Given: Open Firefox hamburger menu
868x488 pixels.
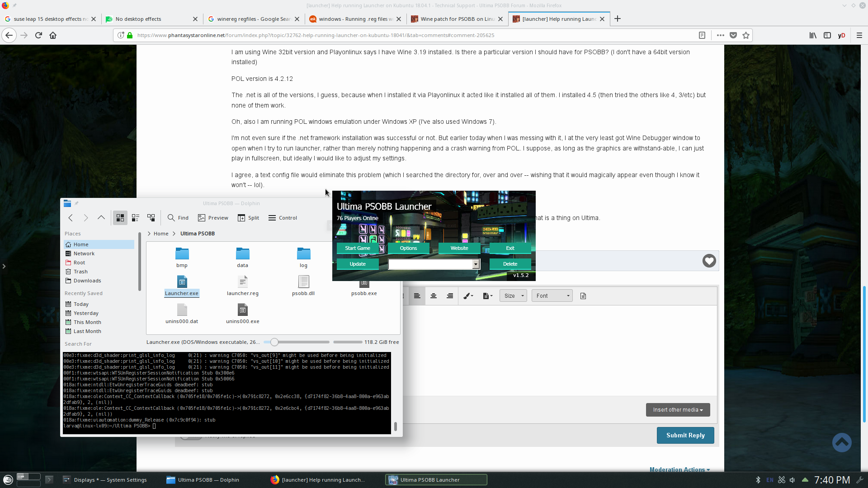Looking at the screenshot, I should pyautogui.click(x=859, y=35).
